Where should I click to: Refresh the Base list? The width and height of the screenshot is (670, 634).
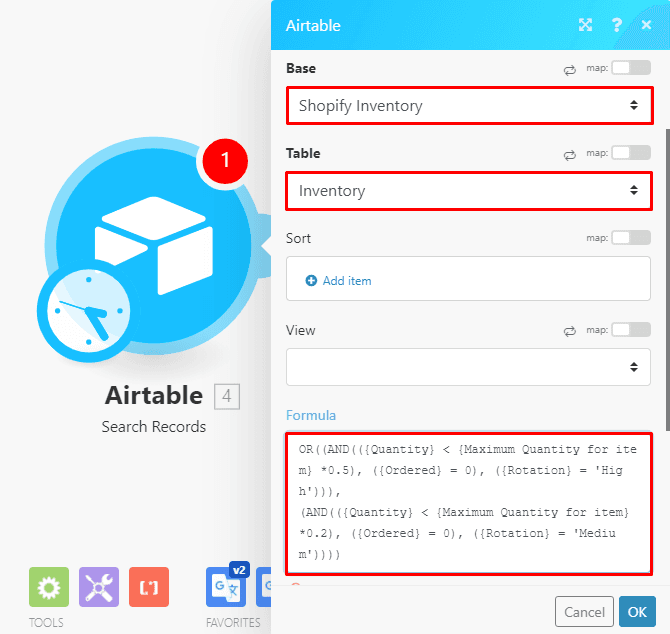[x=570, y=69]
